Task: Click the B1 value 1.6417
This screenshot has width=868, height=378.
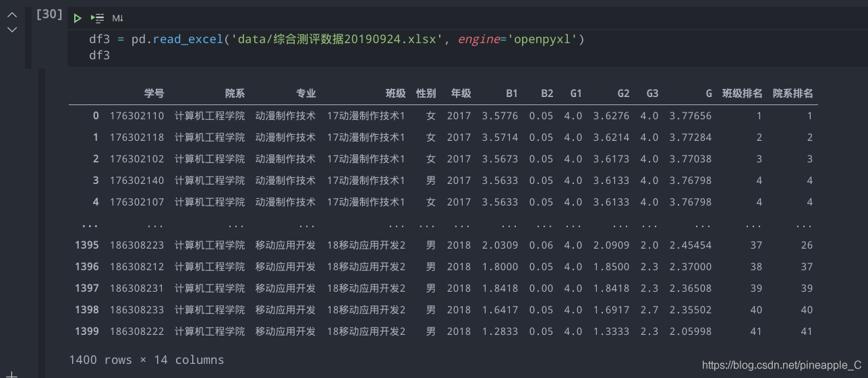Action: pyautogui.click(x=500, y=310)
